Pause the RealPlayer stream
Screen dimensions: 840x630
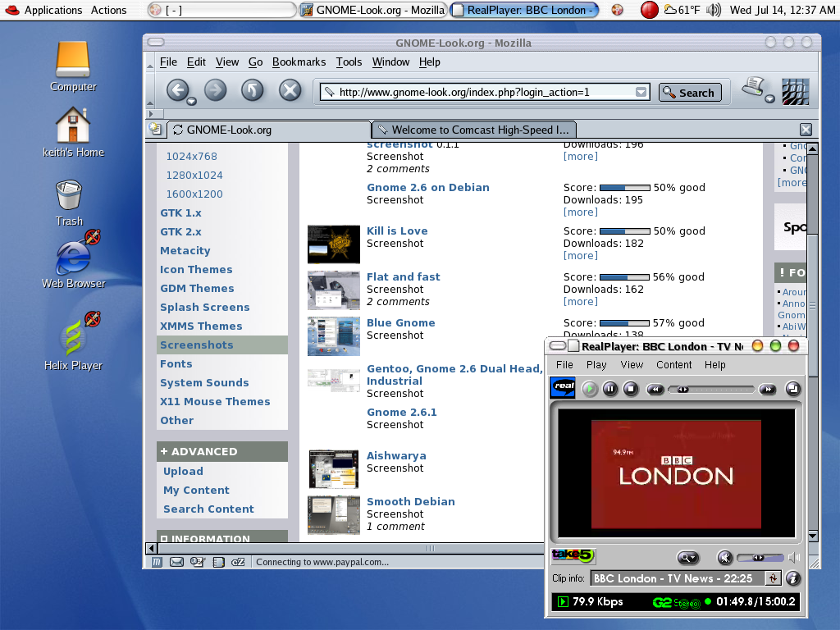(x=610, y=389)
